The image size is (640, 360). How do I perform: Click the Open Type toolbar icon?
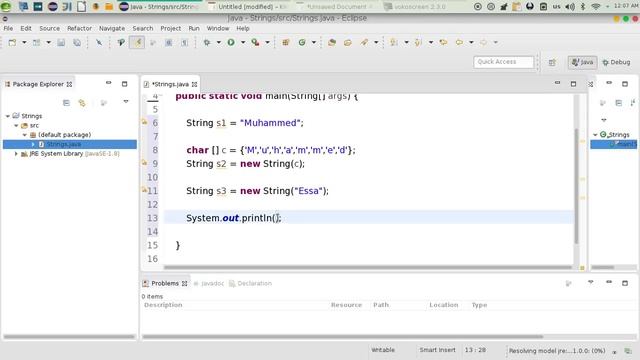tap(332, 42)
